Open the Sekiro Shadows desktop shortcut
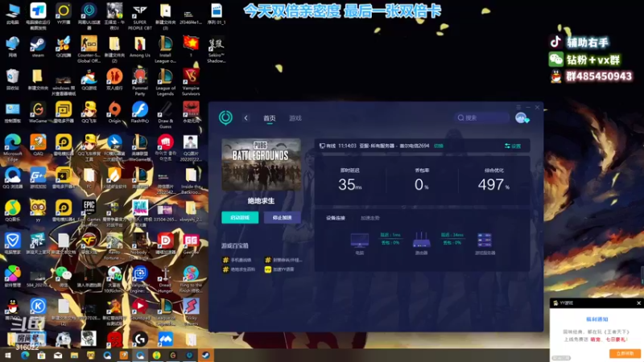This screenshot has width=644, height=362. click(x=217, y=49)
